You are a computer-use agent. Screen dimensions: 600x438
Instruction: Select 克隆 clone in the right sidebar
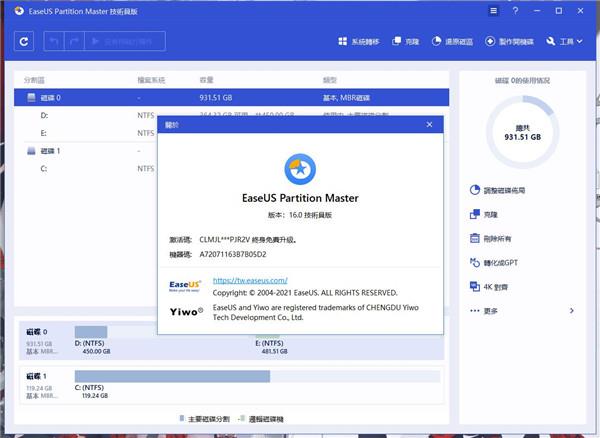484,214
